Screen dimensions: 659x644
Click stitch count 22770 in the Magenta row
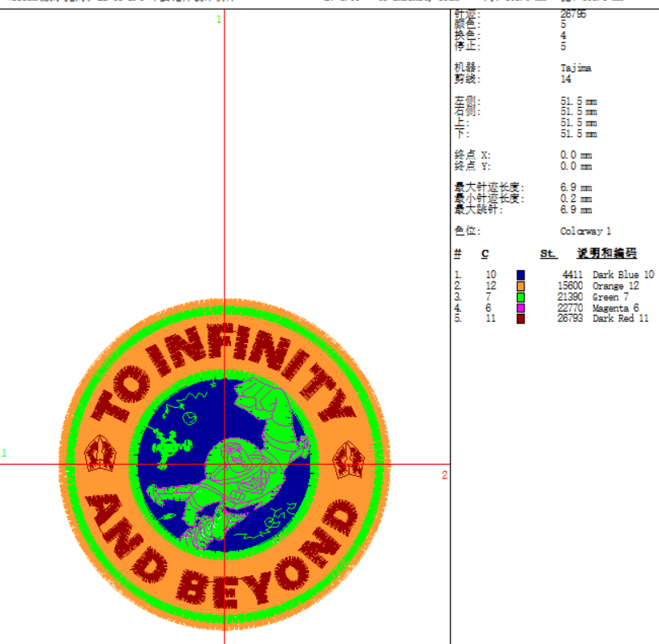(x=570, y=308)
